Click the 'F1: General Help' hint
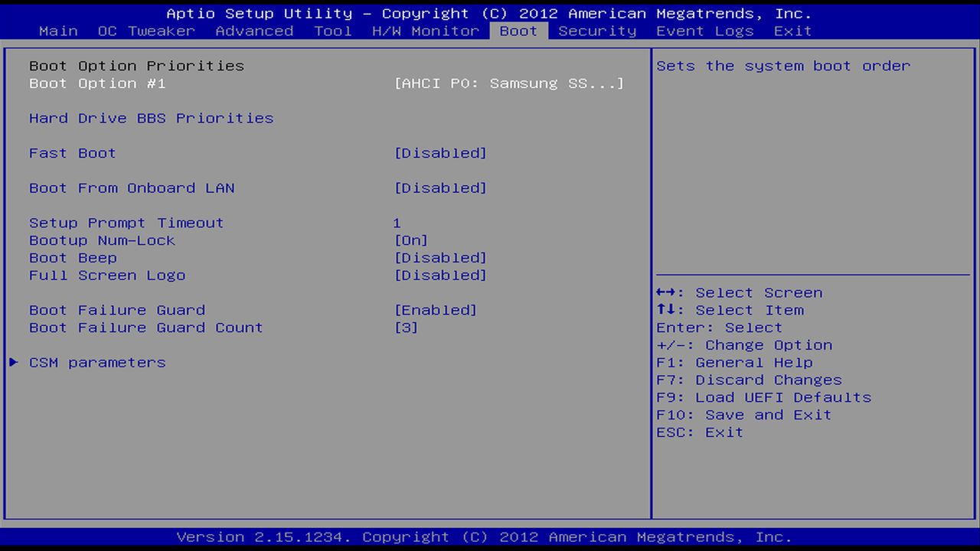Image resolution: width=980 pixels, height=551 pixels. 734,363
